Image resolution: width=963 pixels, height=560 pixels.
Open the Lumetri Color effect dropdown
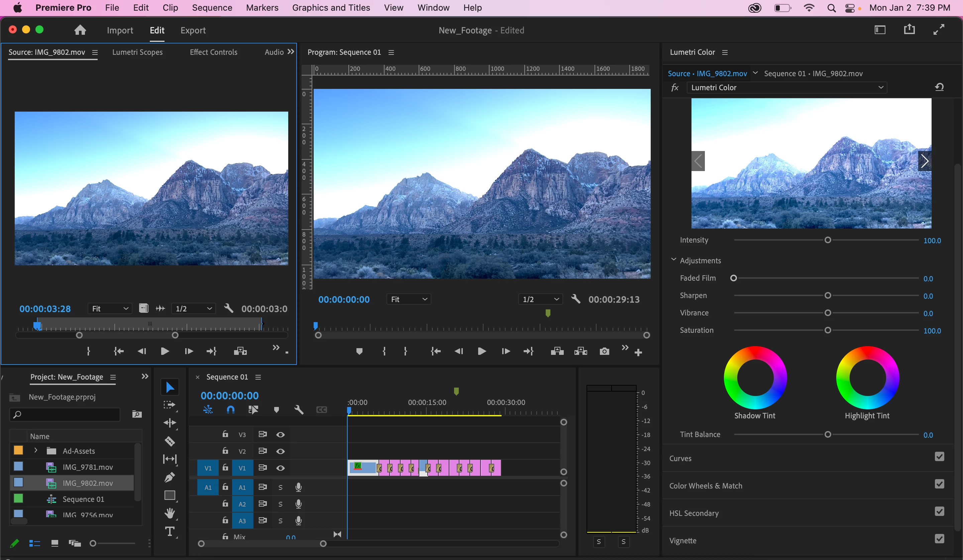click(786, 88)
